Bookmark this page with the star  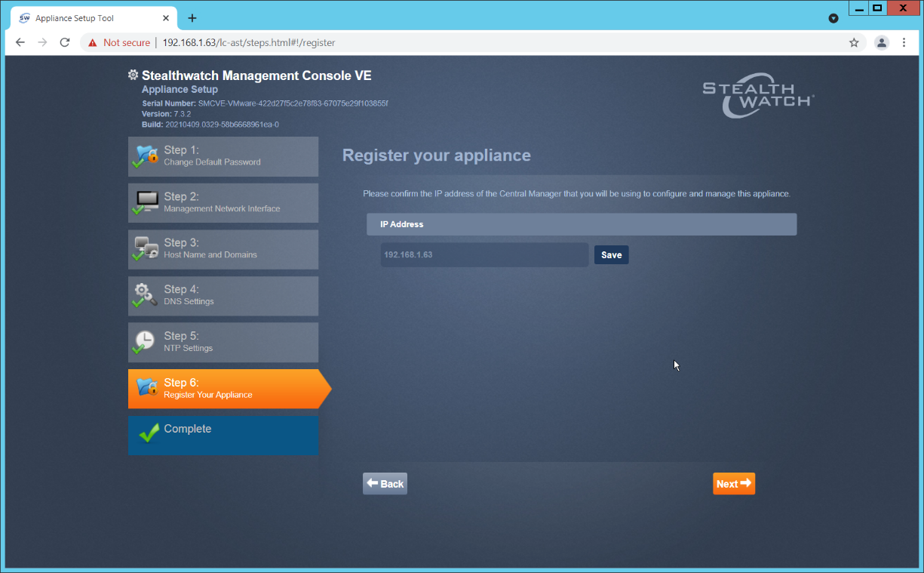tap(854, 43)
